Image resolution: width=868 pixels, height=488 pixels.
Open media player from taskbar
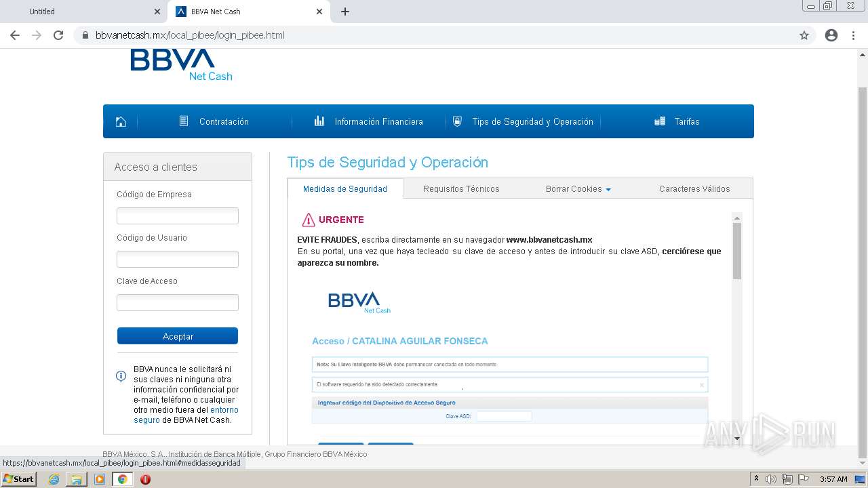pos(100,479)
